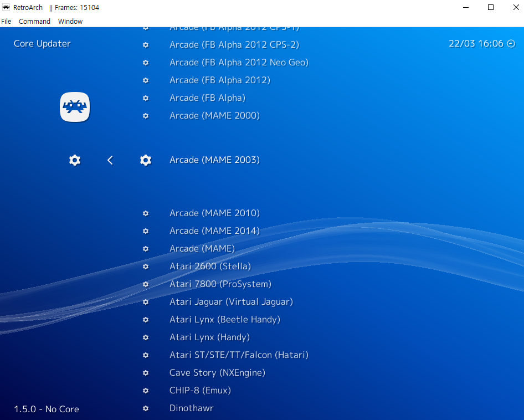Select Arcade (FB Alpha 2012 CPS-2) core

[x=234, y=45]
